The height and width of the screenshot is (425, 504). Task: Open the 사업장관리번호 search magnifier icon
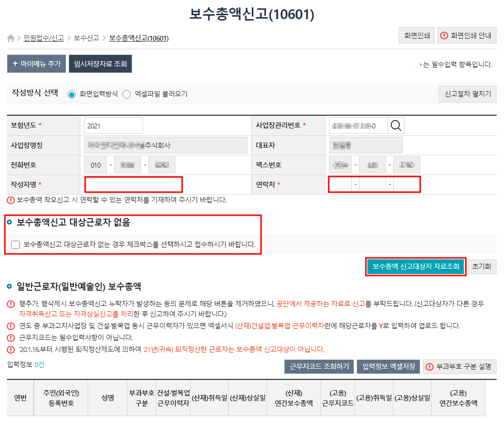(x=396, y=125)
